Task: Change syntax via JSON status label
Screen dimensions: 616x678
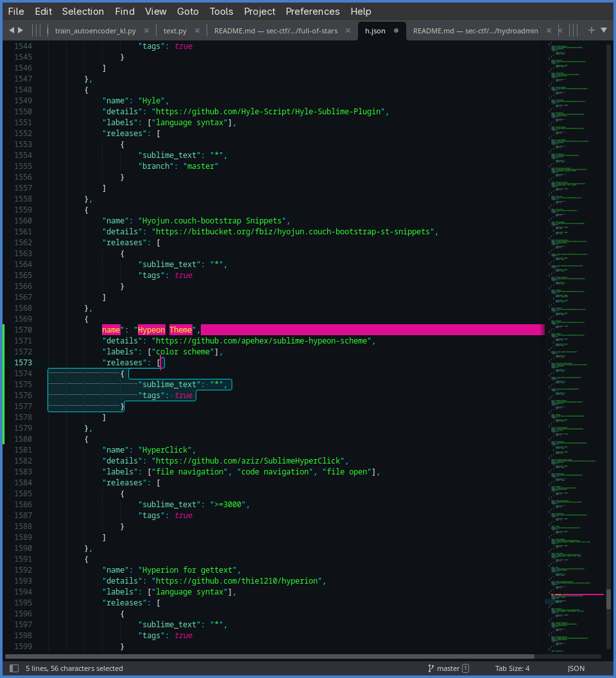Action: 576,668
